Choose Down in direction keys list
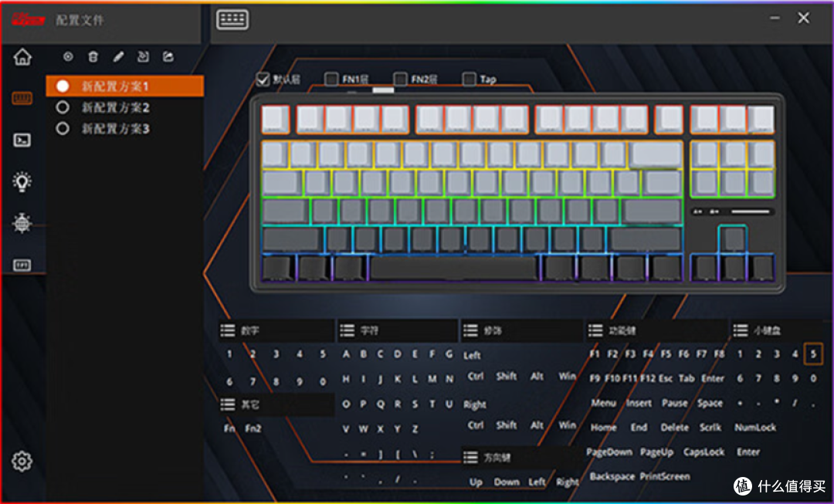Image resolution: width=834 pixels, height=504 pixels. tap(507, 482)
